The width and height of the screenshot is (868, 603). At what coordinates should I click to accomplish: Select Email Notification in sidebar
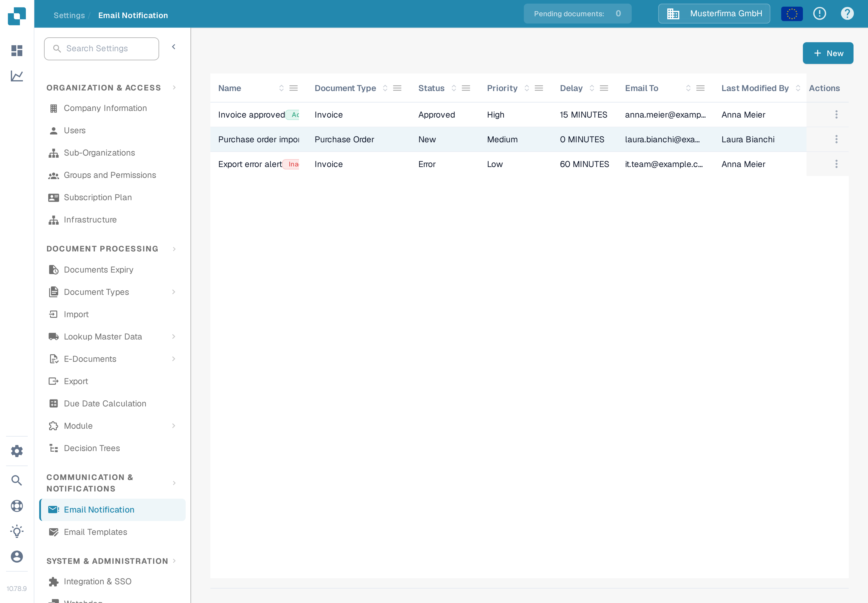112,510
